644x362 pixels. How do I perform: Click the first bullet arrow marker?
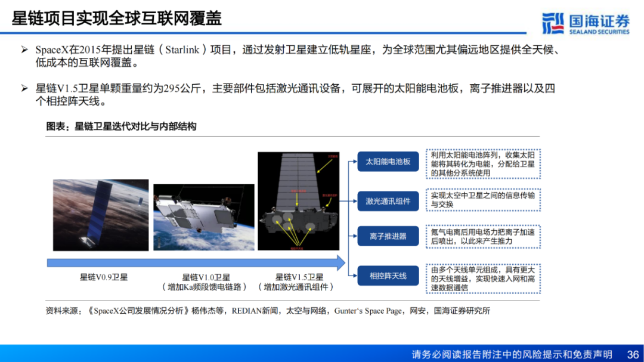[x=24, y=49]
